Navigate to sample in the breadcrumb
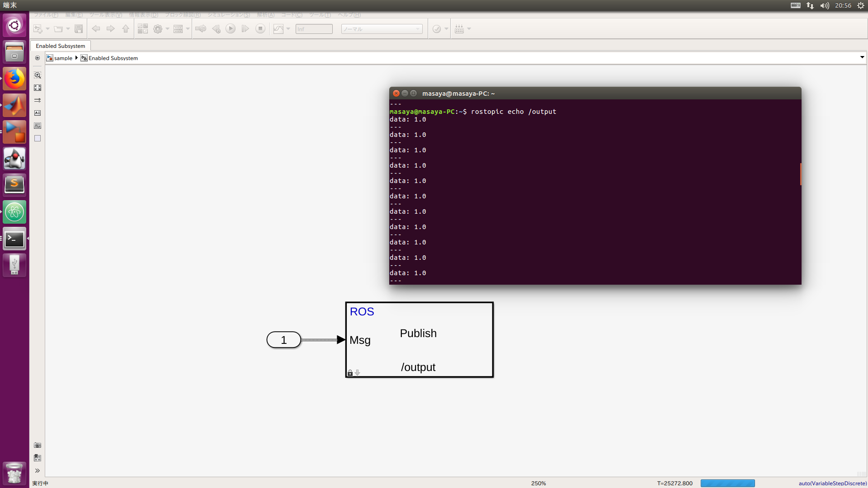868x488 pixels. 62,58
